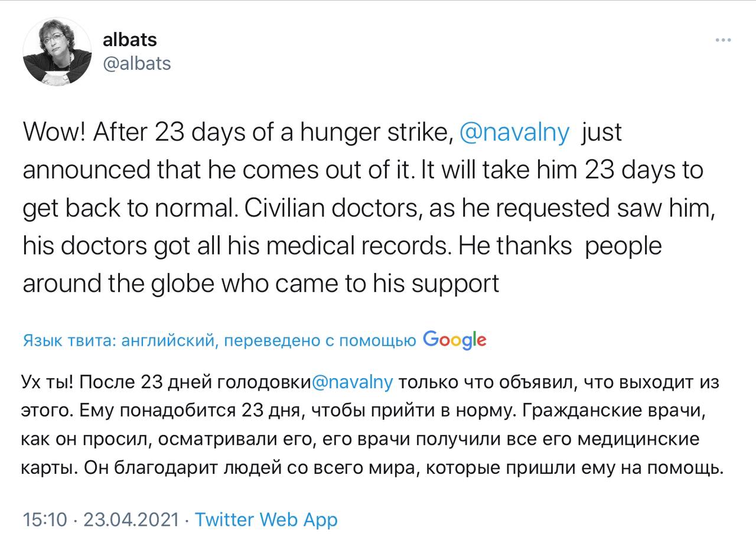Image resolution: width=756 pixels, height=543 pixels.
Task: Click the albats profile avatar photo
Action: tap(57, 52)
